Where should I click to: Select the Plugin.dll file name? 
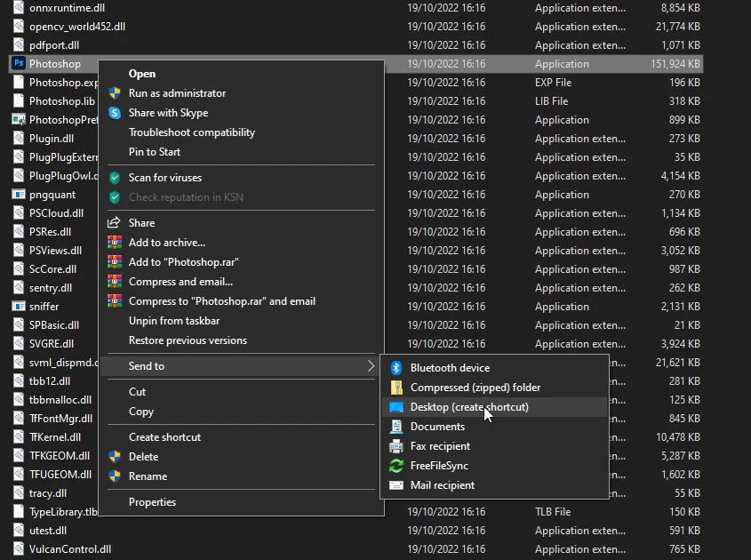tap(52, 139)
